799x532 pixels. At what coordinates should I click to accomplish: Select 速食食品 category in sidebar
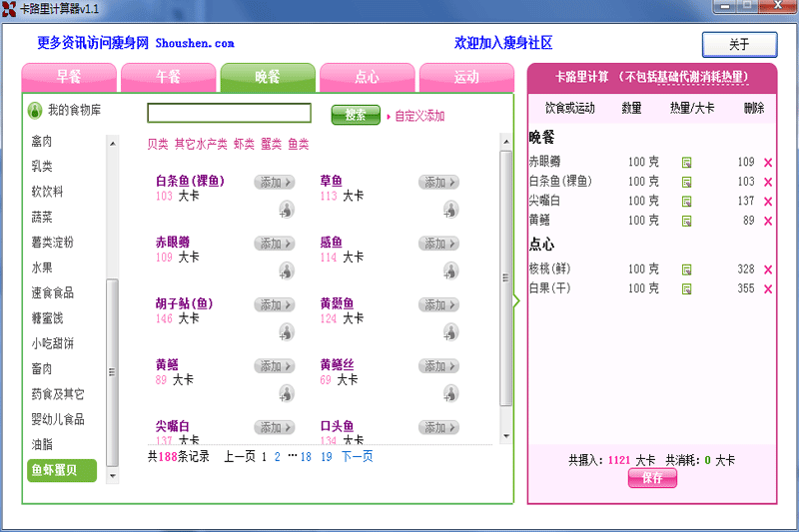coord(53,292)
